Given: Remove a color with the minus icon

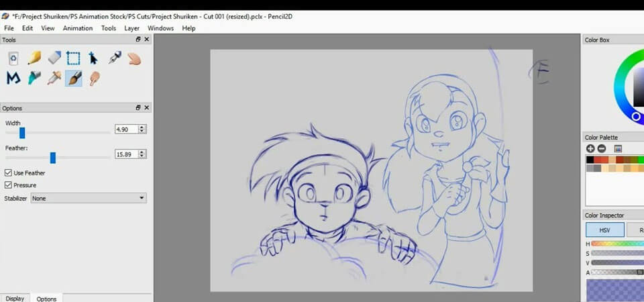Looking at the screenshot, I should click(601, 149).
